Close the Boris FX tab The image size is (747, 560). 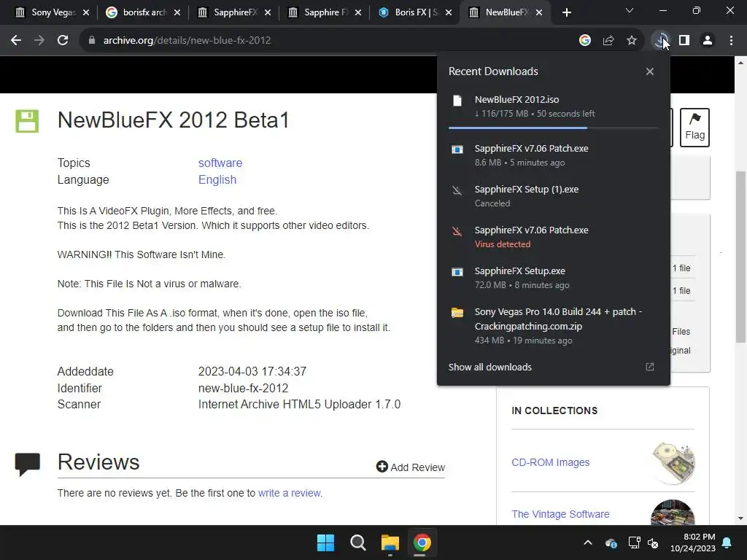[449, 12]
